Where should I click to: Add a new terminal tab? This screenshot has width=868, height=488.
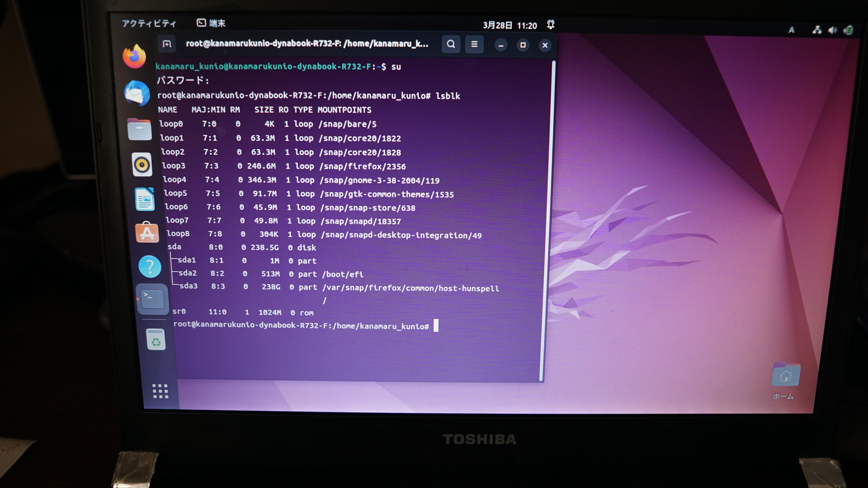click(167, 44)
